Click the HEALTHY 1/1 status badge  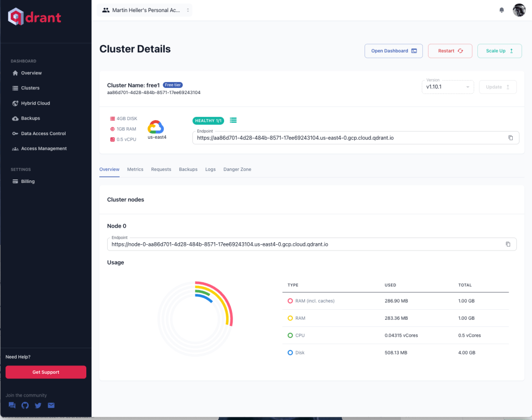(209, 121)
